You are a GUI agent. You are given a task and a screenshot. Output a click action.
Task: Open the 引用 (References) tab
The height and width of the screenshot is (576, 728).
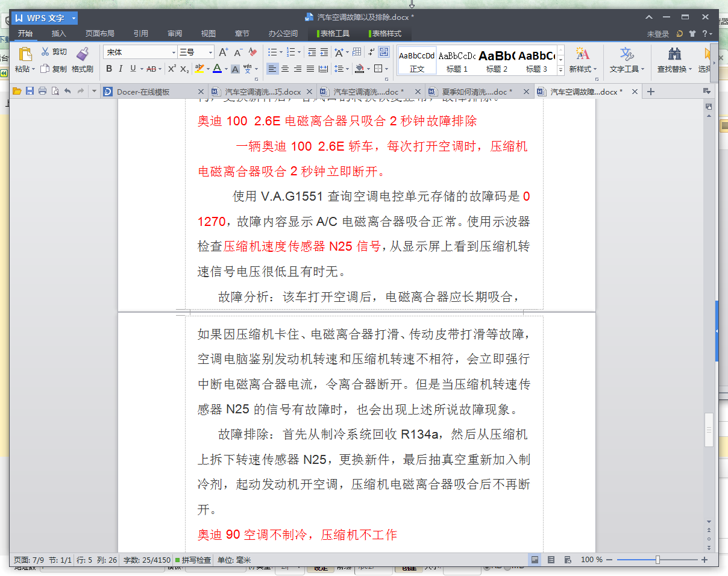pyautogui.click(x=140, y=34)
